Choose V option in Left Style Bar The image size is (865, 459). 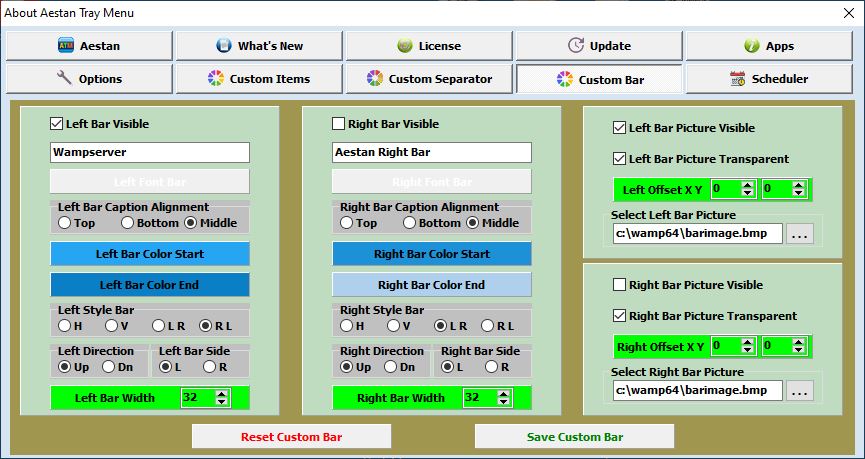[x=111, y=326]
